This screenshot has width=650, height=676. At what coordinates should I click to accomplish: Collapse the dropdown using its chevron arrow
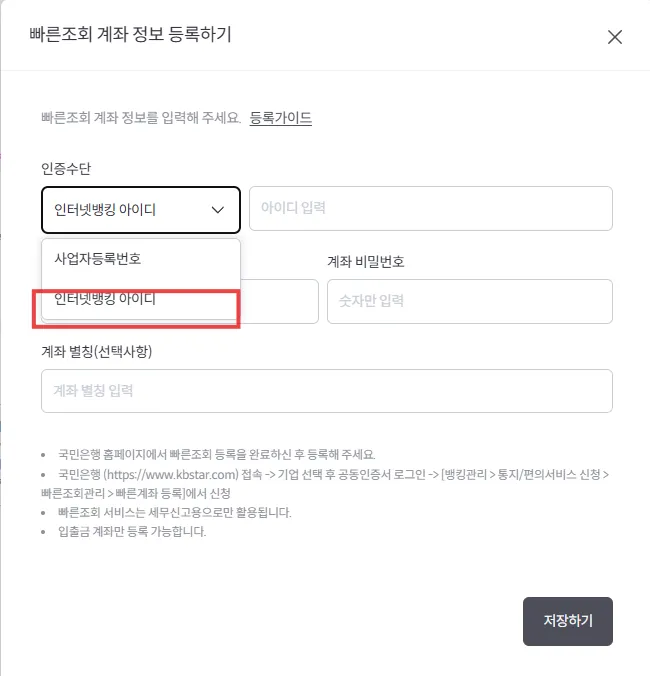pos(218,210)
